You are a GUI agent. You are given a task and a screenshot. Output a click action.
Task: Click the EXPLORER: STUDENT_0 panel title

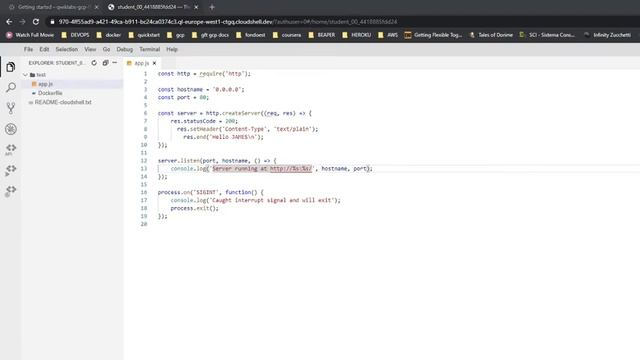tap(56, 63)
